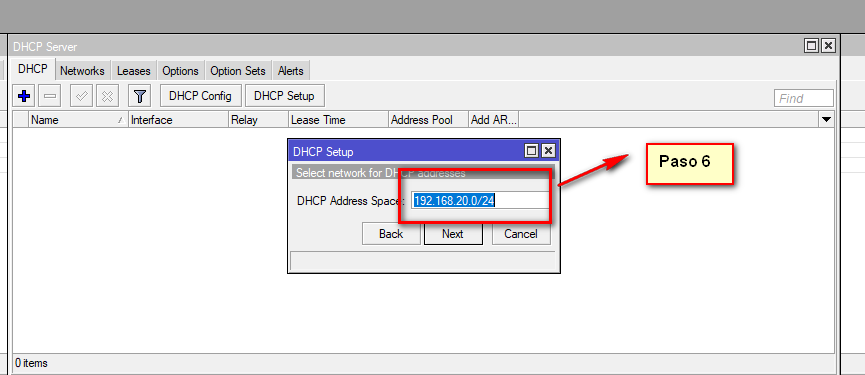Maximize the DHCP Setup dialog

tap(532, 151)
